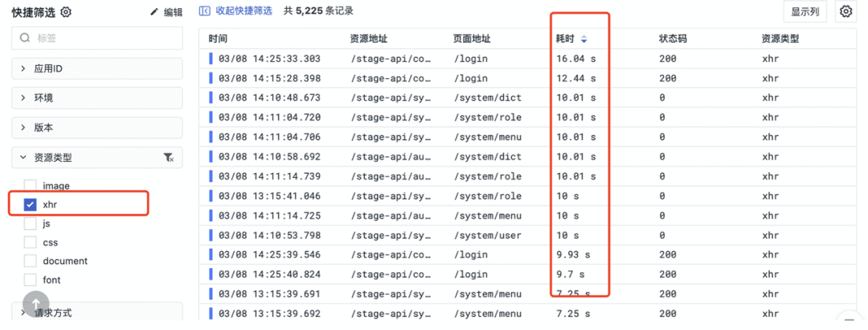Check the js resource type checkbox
Image resolution: width=868 pixels, height=330 pixels.
[31, 224]
